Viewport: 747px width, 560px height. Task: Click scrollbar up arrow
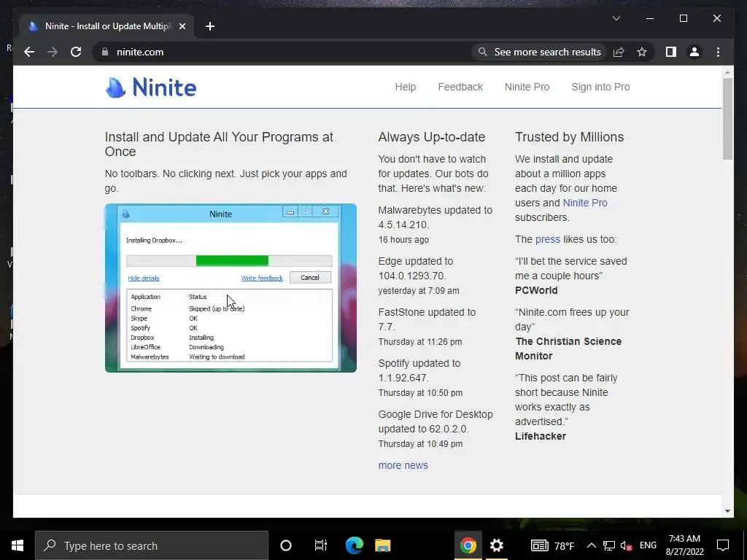[727, 73]
